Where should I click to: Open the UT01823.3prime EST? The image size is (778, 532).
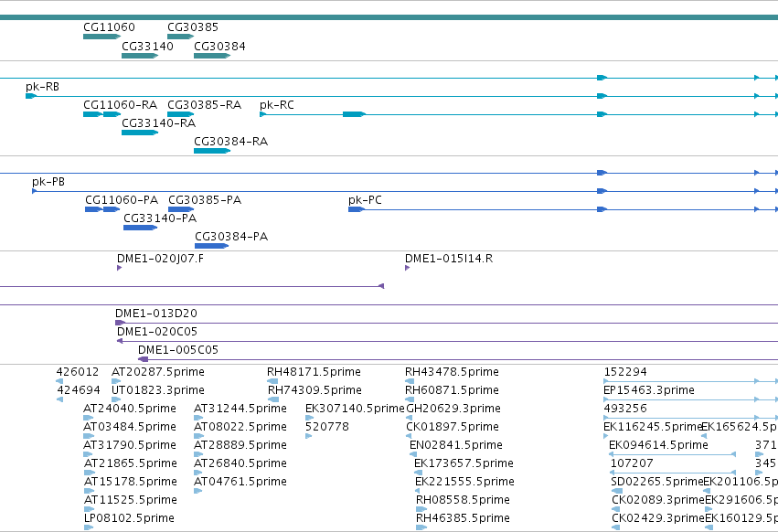coord(158,390)
